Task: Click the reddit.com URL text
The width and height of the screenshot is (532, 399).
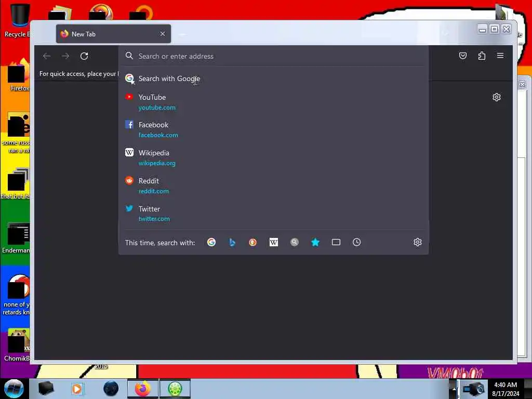Action: (x=153, y=191)
